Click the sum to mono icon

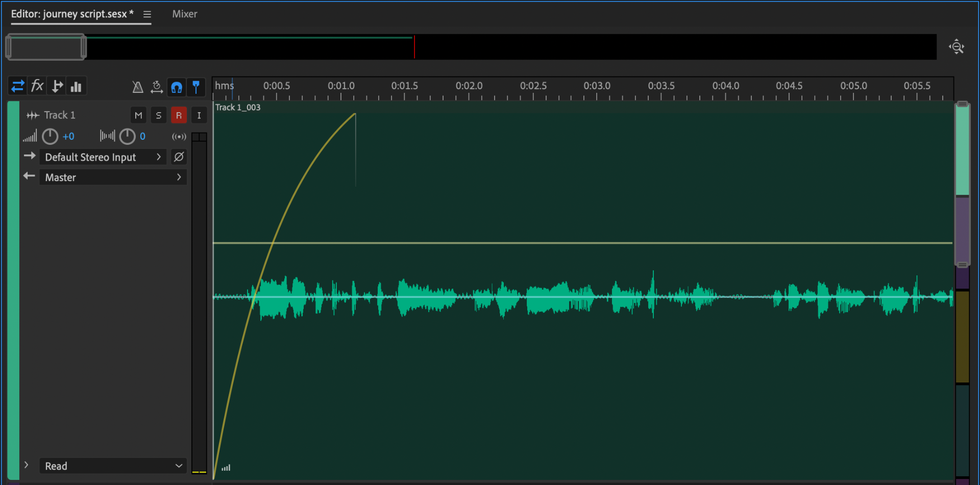click(179, 137)
